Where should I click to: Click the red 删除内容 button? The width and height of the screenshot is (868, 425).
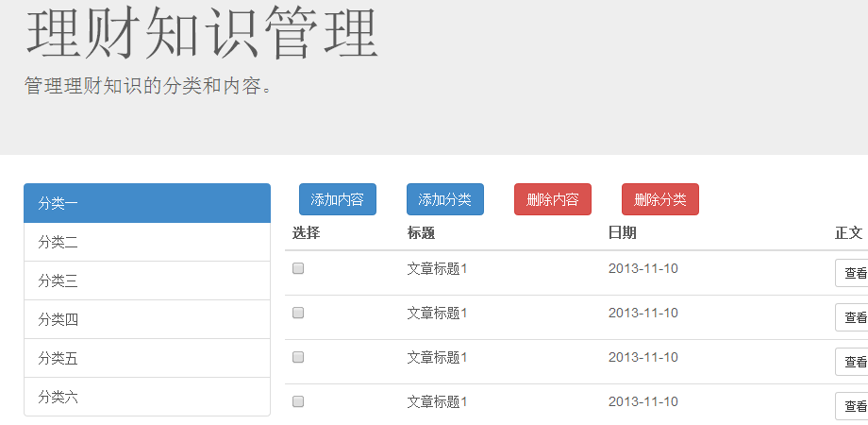[x=553, y=199]
